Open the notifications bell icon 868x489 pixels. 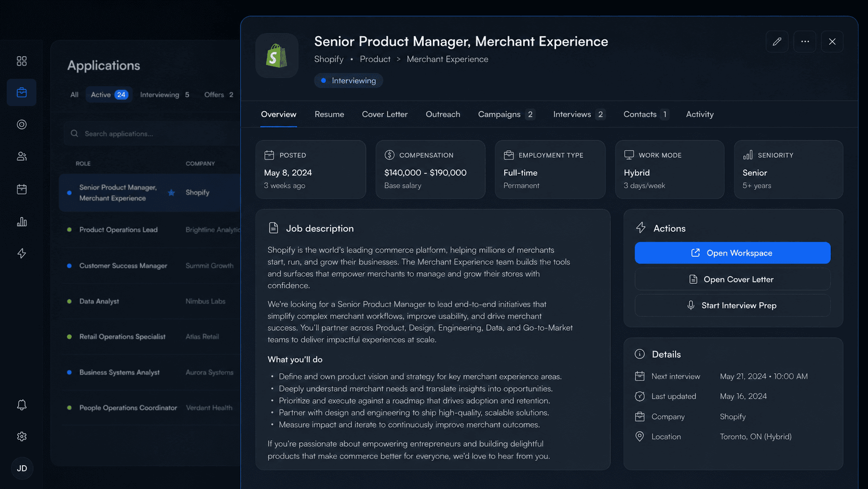tap(22, 405)
